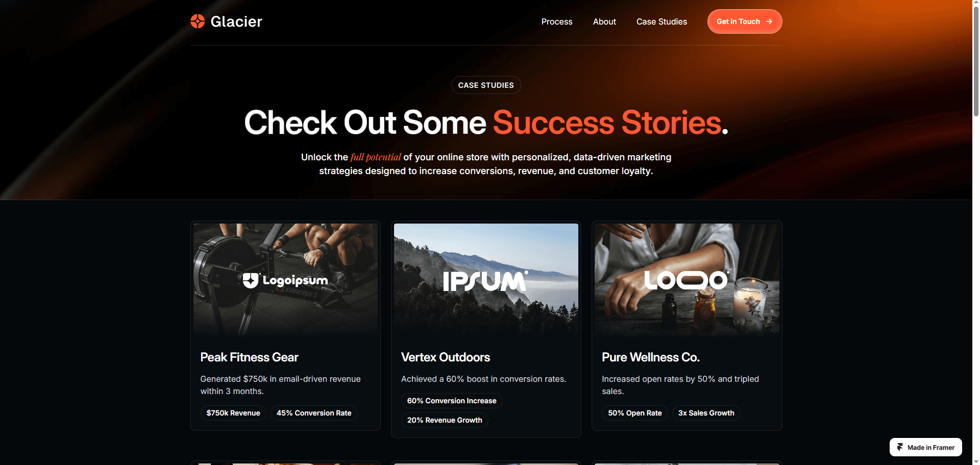980x465 pixels.
Task: Select the 3x Sales Growth tag
Action: [706, 413]
